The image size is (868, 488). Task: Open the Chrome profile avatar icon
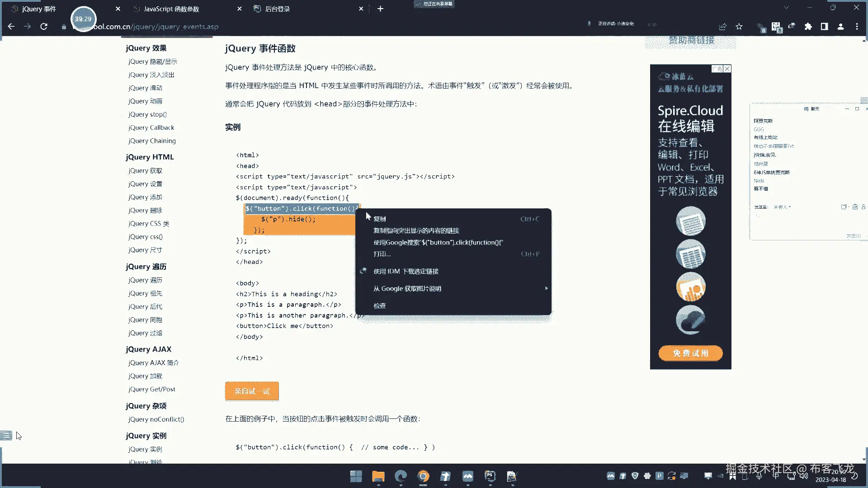point(840,27)
